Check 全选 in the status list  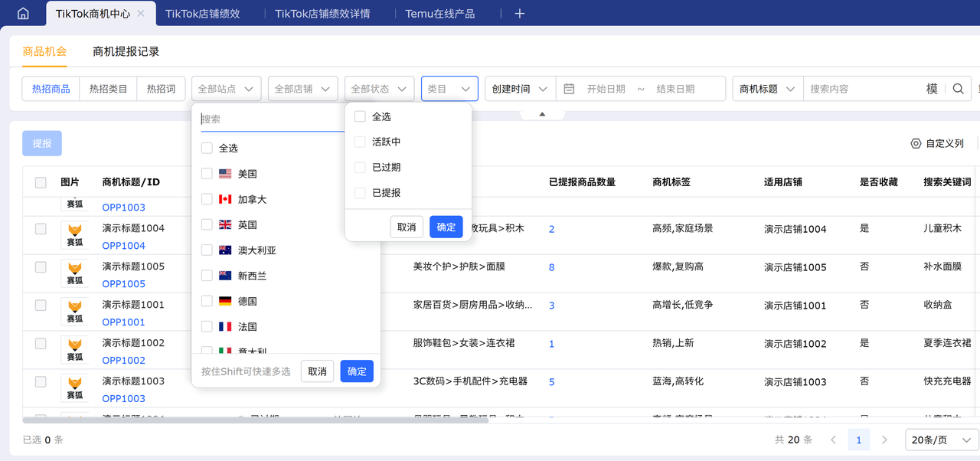360,116
